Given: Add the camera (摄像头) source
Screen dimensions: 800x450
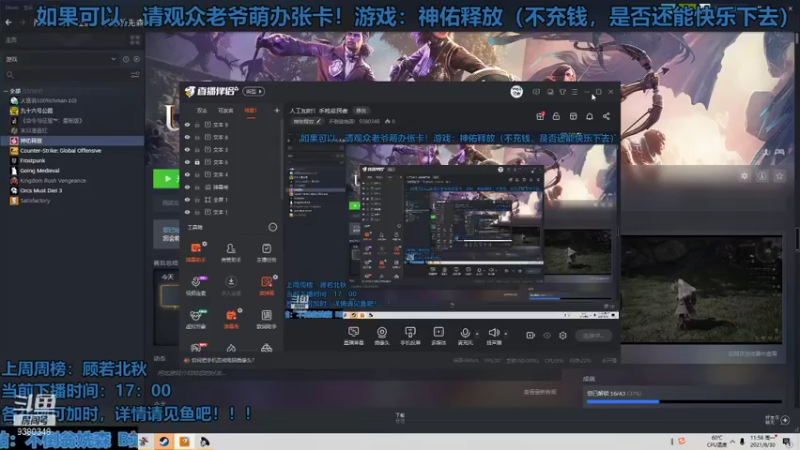Looking at the screenshot, I should (x=382, y=336).
